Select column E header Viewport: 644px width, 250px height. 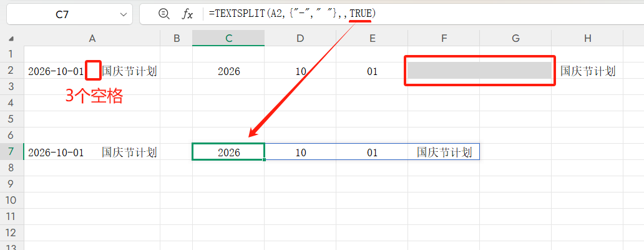pyautogui.click(x=372, y=38)
